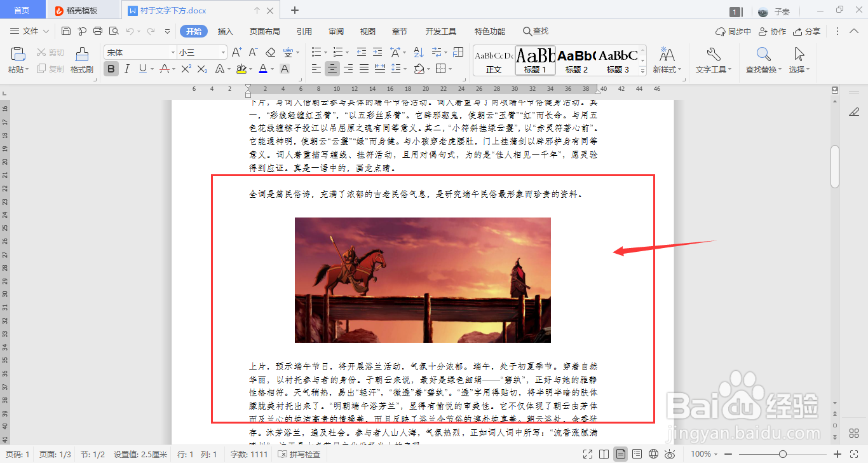Apply subscript X₂ formatting
Viewport: 868px width, 463px height.
pyautogui.click(x=202, y=69)
